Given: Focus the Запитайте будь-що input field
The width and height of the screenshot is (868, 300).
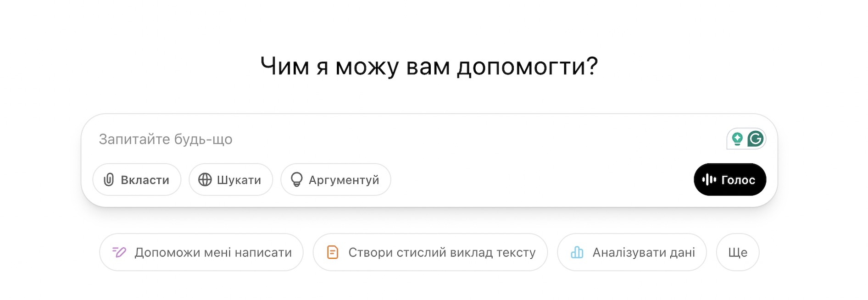Looking at the screenshot, I should tap(321, 139).
